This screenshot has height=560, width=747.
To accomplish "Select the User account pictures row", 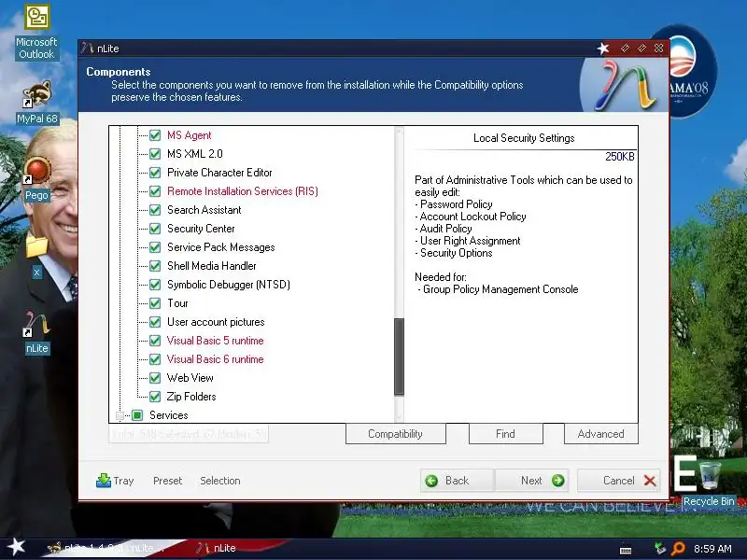I will click(216, 322).
